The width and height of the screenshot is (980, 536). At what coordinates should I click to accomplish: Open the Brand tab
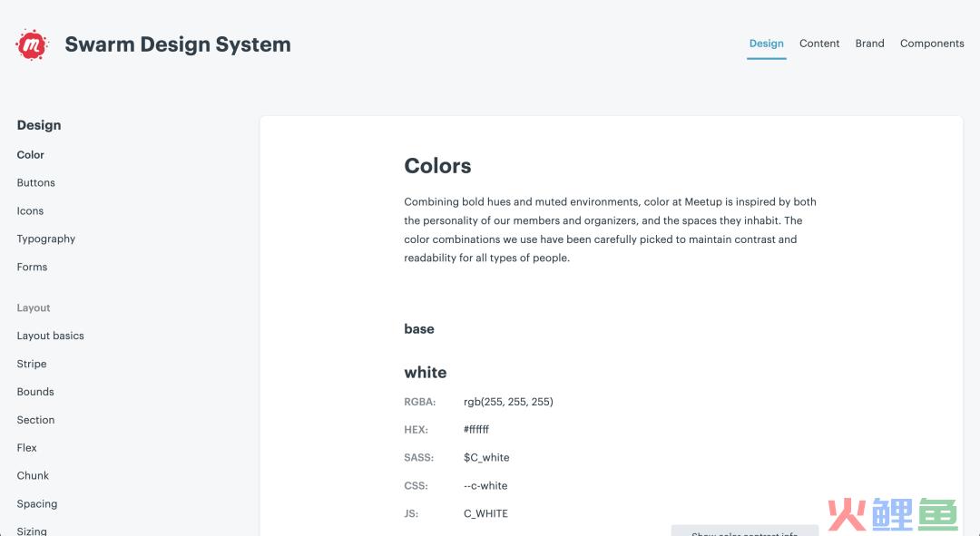coord(870,44)
